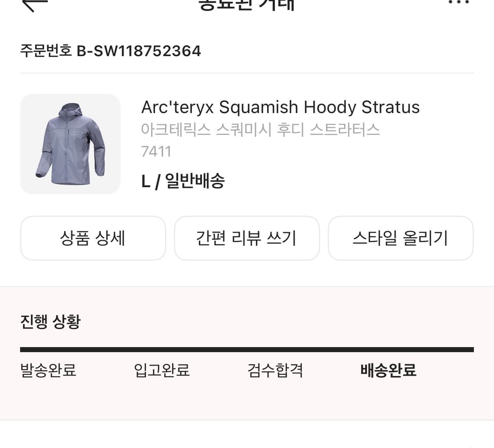Tap the L / 일반배송 size and shipping text
Image resolution: width=494 pixels, height=448 pixels.
183,181
